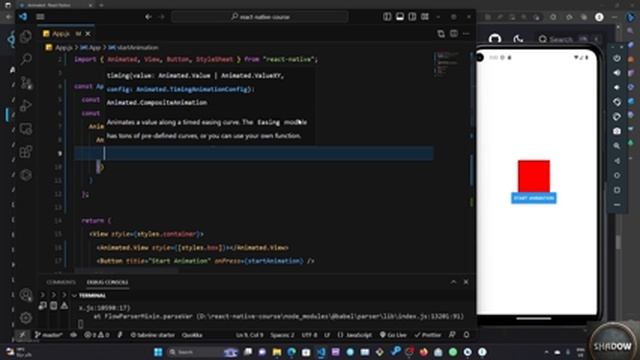Click tabnine starter status item

(153, 335)
